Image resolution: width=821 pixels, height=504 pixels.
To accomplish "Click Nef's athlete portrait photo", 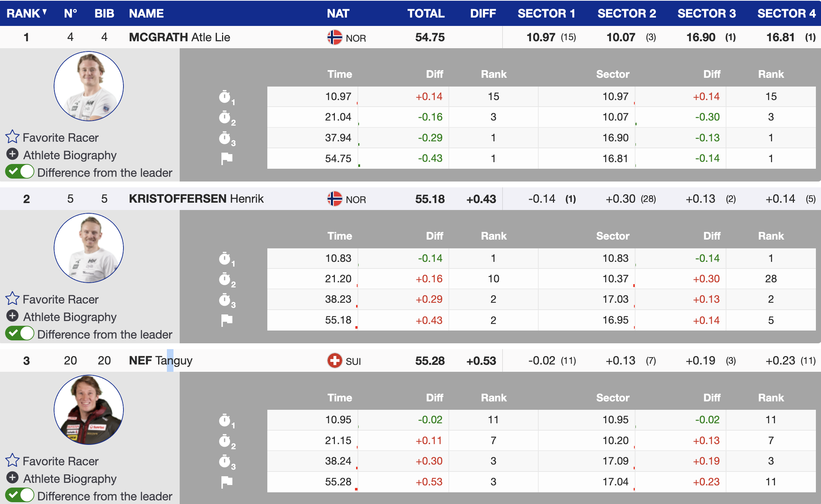I will (x=89, y=410).
